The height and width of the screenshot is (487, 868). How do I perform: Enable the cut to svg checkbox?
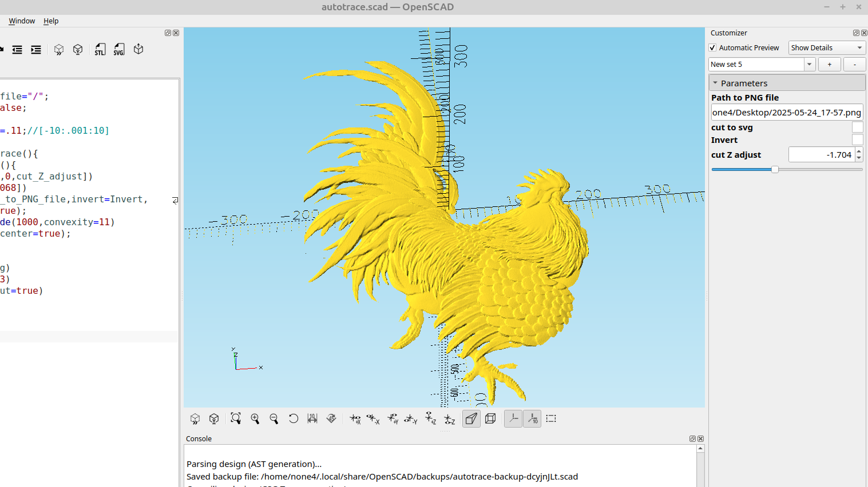click(857, 127)
